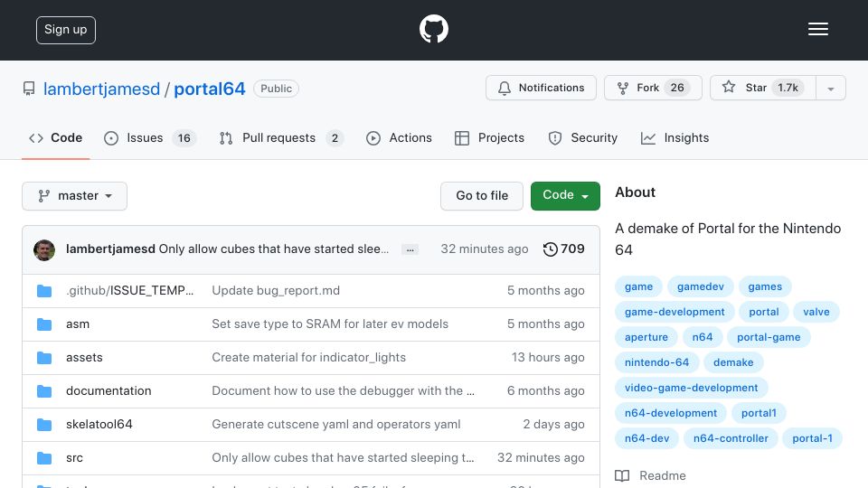The image size is (868, 488).
Task: Open the Security tab
Action: click(582, 137)
